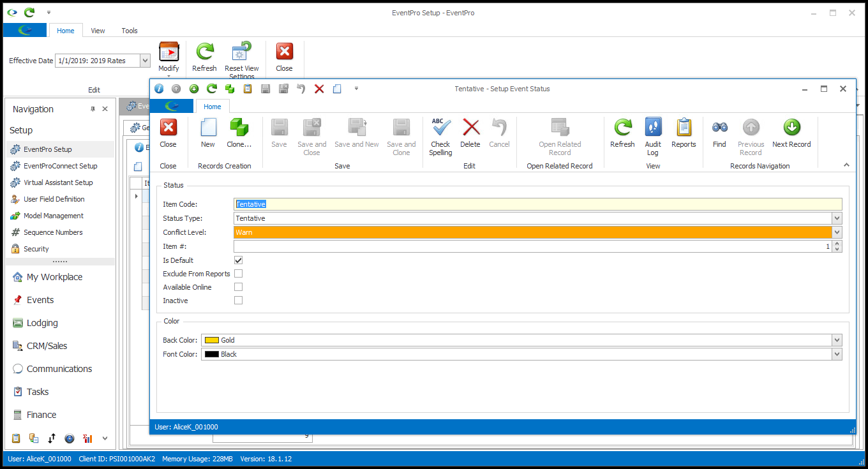
Task: Open EventProConnect Setup
Action: (x=60, y=166)
